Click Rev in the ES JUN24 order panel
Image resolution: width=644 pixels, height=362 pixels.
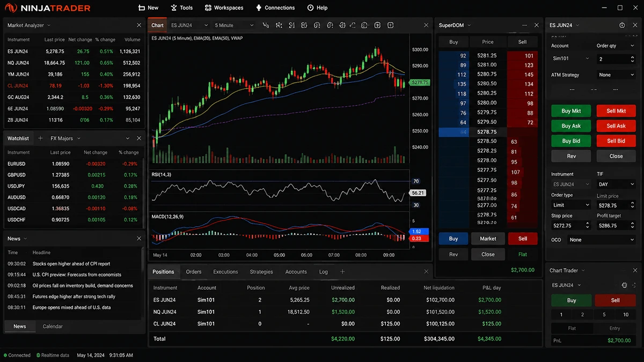point(571,156)
